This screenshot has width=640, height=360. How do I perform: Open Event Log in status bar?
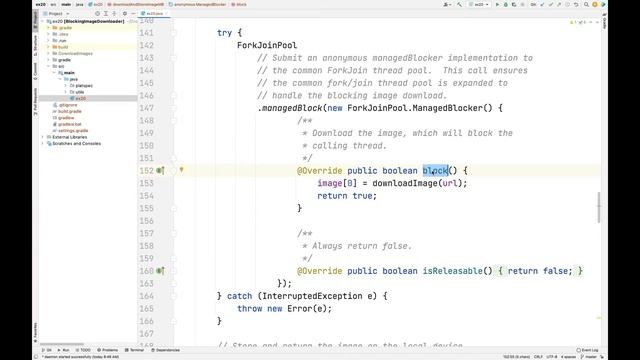point(587,350)
